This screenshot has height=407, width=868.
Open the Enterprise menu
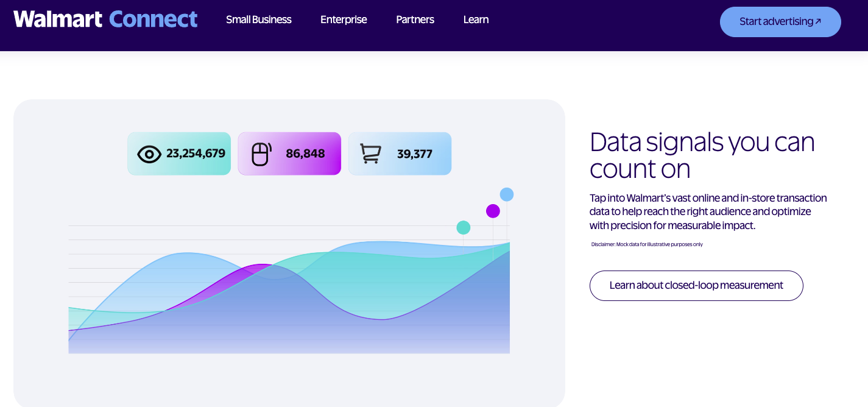(x=344, y=19)
